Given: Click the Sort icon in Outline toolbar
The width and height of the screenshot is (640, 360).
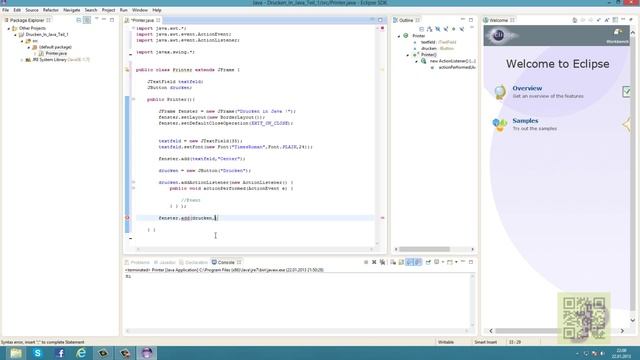Looking at the screenshot, I should coord(429,29).
